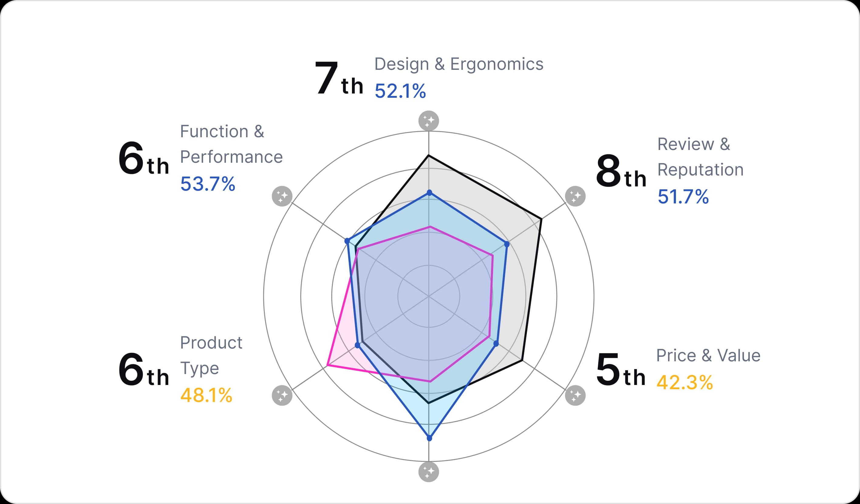Click the orange 42.3% score
Viewport: 860px width, 504px height.
[684, 382]
